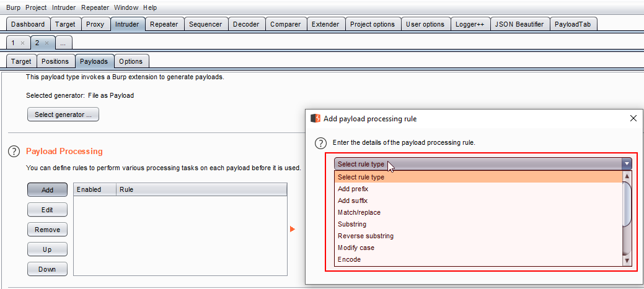This screenshot has width=644, height=289.
Task: Open the Intruder menu
Action: (64, 7)
